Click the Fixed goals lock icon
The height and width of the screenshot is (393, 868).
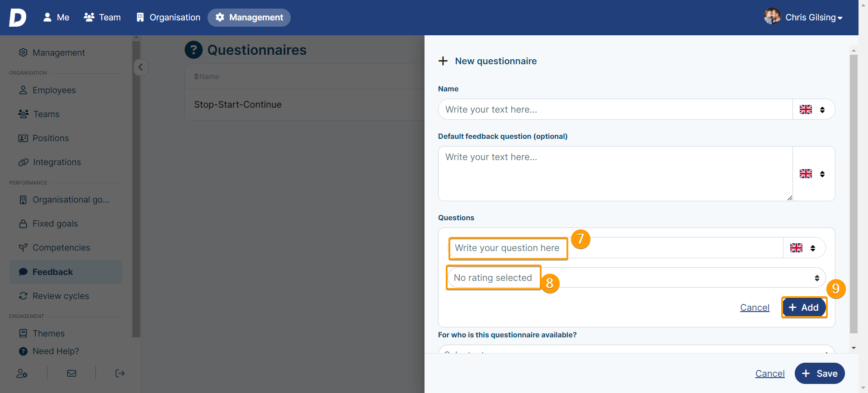(x=23, y=223)
